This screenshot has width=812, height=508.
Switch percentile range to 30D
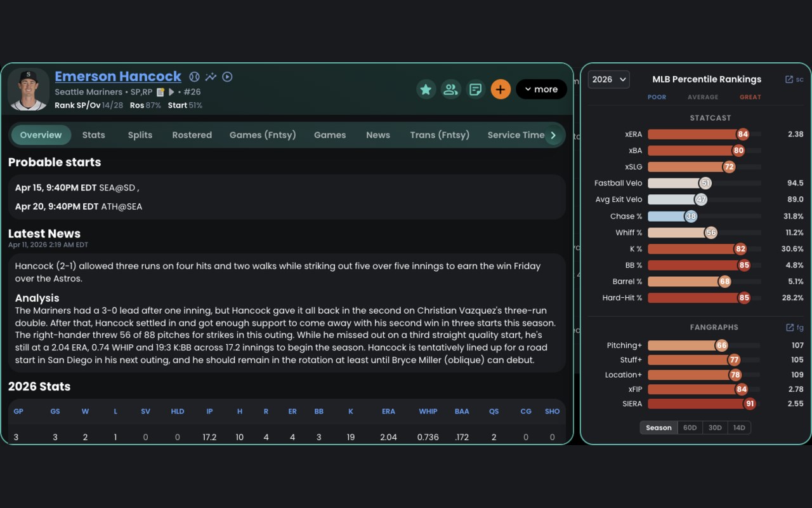[x=715, y=428]
